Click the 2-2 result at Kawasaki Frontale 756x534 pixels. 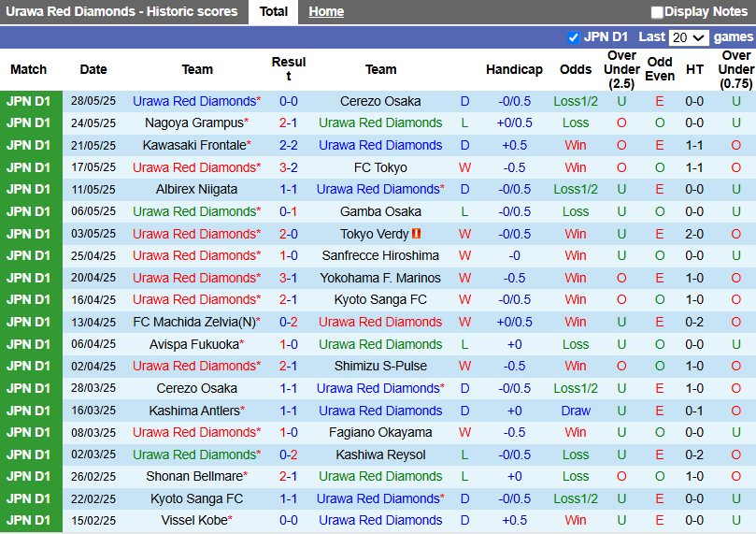point(289,145)
